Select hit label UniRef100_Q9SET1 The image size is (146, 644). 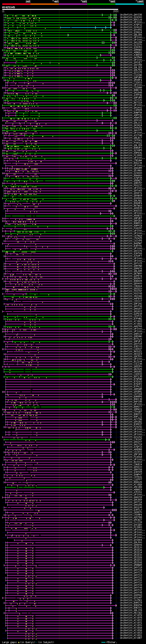pos(131,193)
